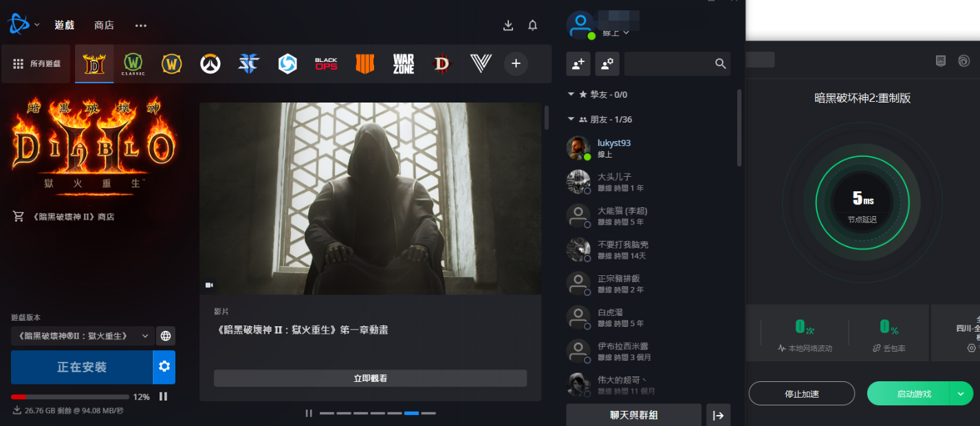Screen dimensions: 980x426
Task: Select the Warzone game icon
Action: (404, 64)
